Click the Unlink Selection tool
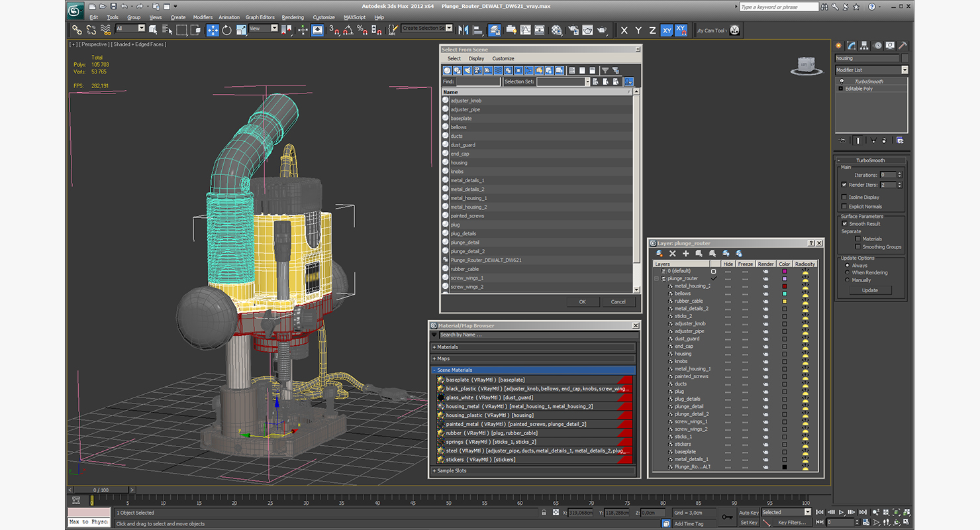 [x=91, y=30]
